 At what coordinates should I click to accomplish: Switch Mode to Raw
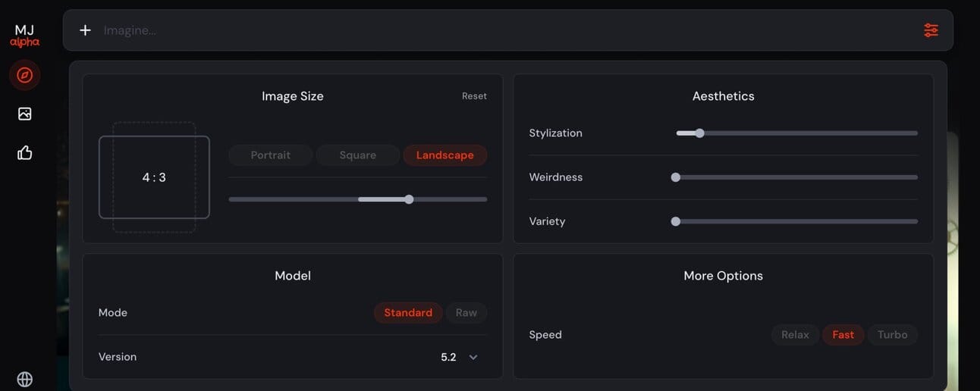466,313
